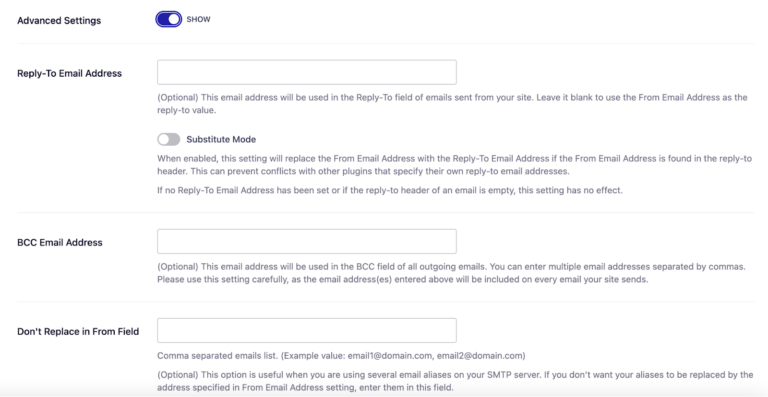Click the email2@domain.com example text
The width and height of the screenshot is (768, 397).
(480, 355)
